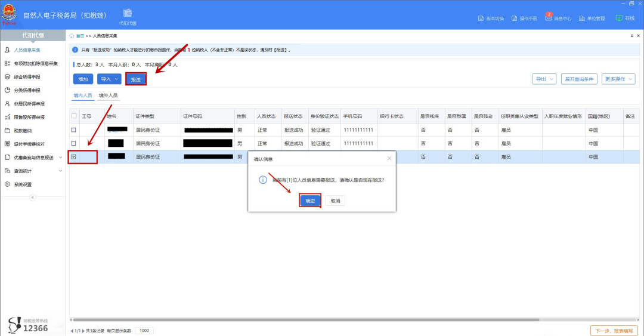The width and height of the screenshot is (644, 336).
Task: Click the 取消 button in dialog
Action: click(x=335, y=201)
